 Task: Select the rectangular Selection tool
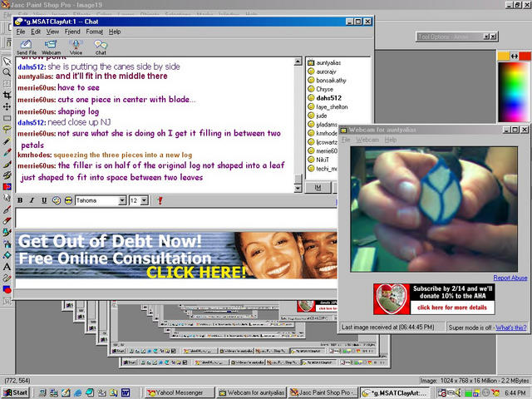[x=7, y=118]
